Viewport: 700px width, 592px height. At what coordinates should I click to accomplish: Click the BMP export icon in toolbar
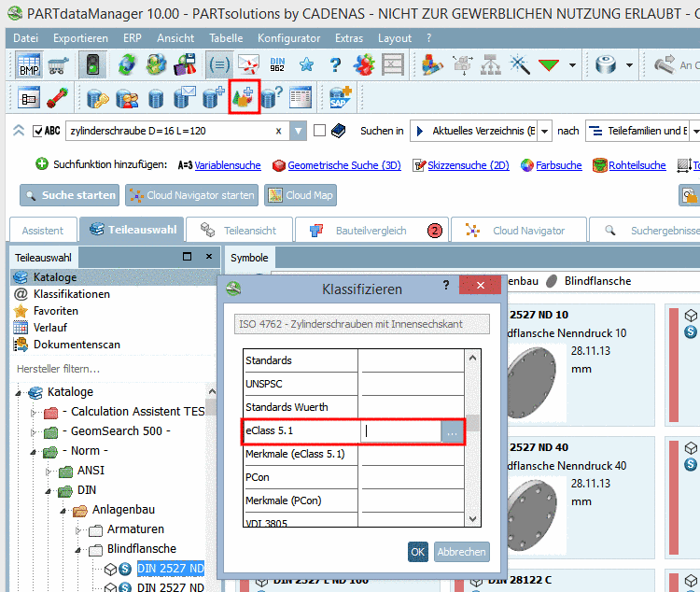pos(29,65)
